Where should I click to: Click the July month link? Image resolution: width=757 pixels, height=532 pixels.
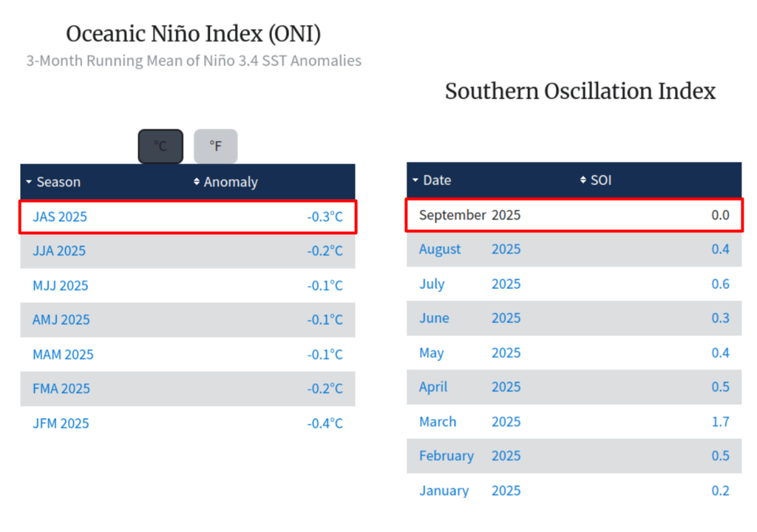pyautogui.click(x=432, y=284)
